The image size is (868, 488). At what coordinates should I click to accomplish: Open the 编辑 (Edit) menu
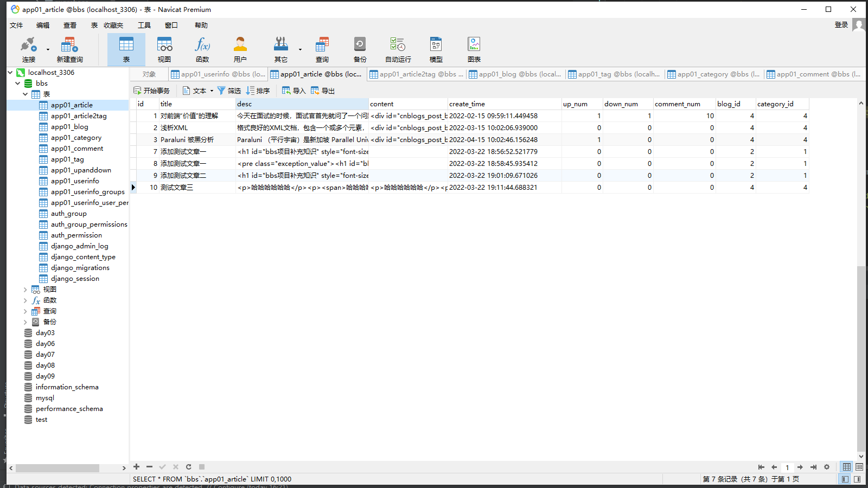coord(43,25)
